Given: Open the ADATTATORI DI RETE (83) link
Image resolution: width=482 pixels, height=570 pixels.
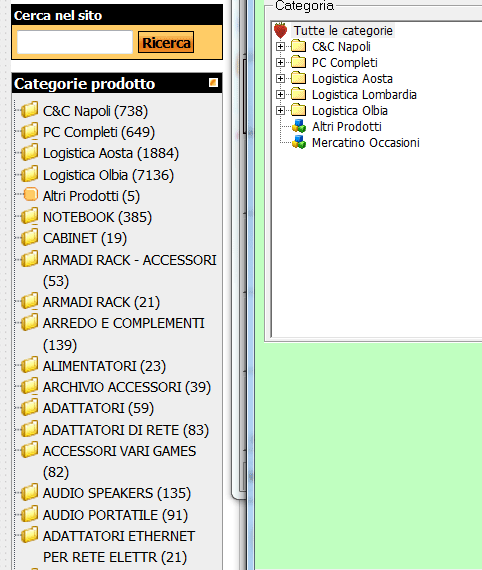Looking at the screenshot, I should [x=126, y=430].
